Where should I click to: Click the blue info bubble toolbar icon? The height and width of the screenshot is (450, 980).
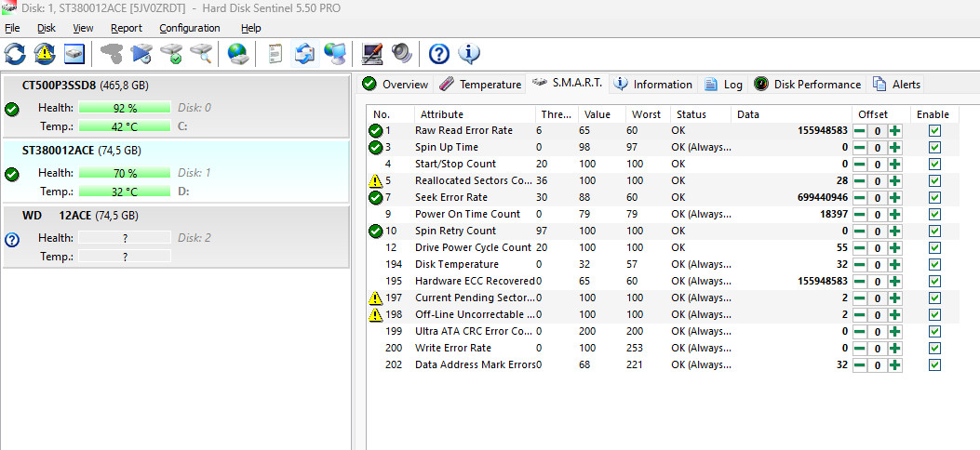[469, 54]
